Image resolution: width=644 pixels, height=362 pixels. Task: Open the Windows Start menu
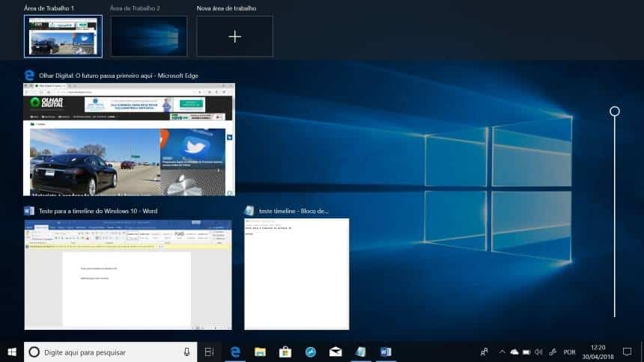12,352
